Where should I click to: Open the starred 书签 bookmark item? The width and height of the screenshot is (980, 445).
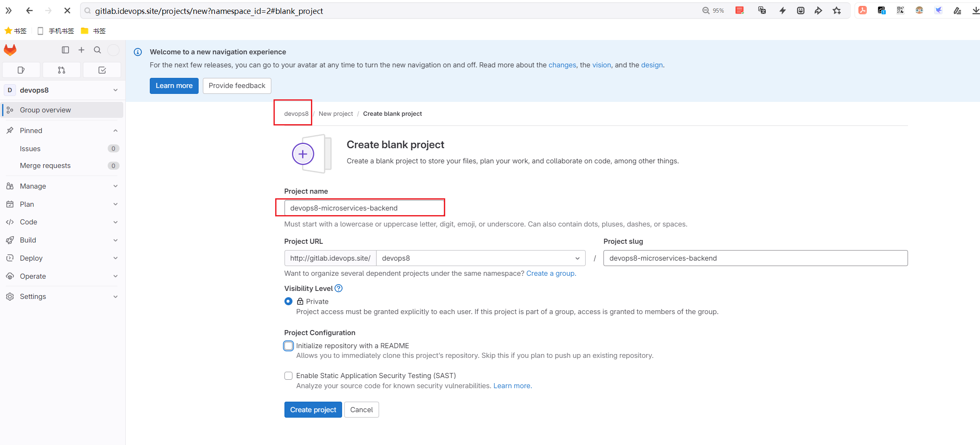(x=16, y=31)
